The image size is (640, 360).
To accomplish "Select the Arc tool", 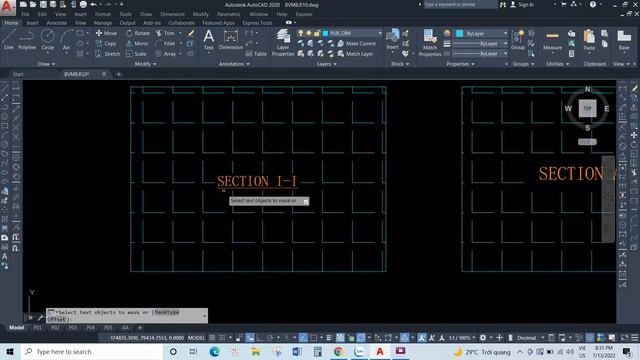I will coord(66,40).
